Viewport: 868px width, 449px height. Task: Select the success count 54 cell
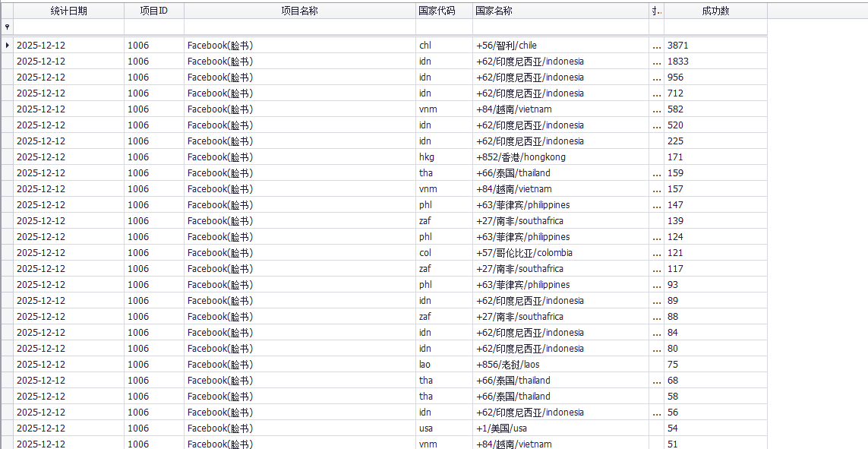(716, 428)
